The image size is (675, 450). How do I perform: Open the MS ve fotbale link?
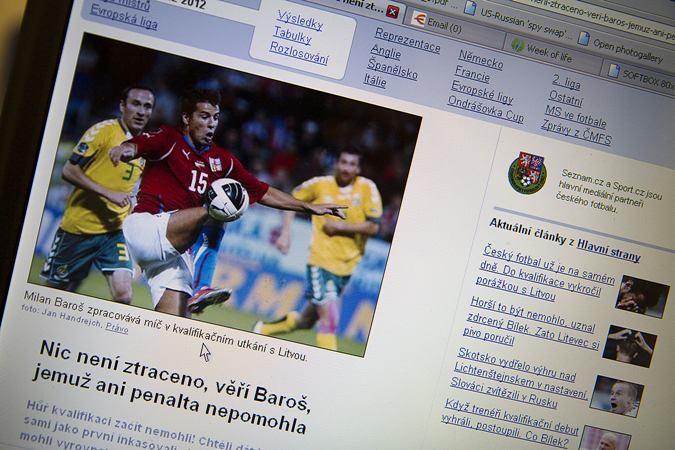(x=576, y=116)
